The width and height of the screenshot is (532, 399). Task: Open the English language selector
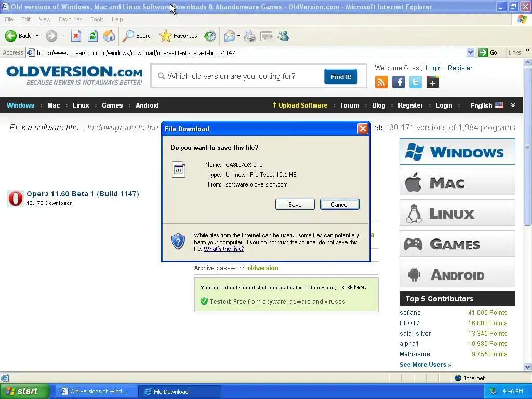point(487,105)
